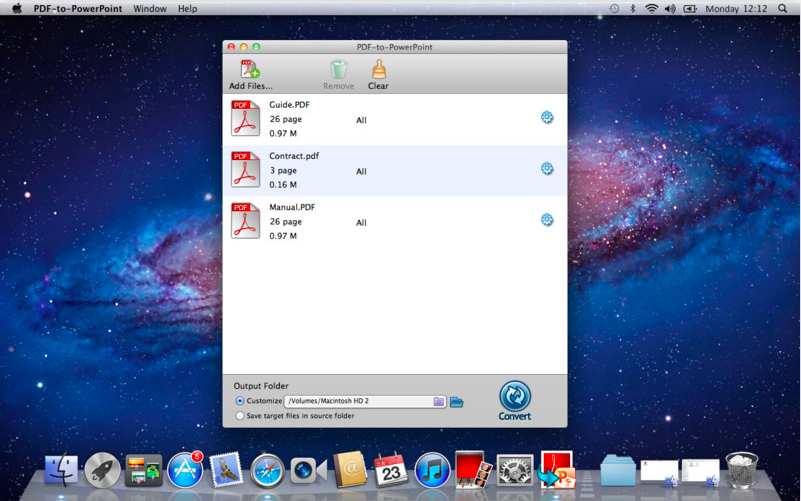Screen dimensions: 801x501
Task: Open System Preferences gear in Dock
Action: (x=514, y=470)
